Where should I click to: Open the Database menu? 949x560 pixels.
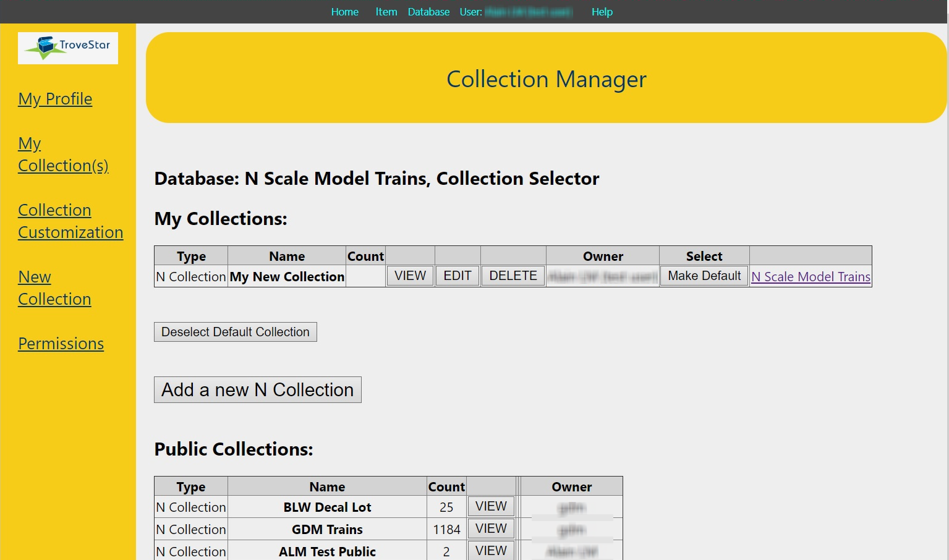[x=428, y=12]
